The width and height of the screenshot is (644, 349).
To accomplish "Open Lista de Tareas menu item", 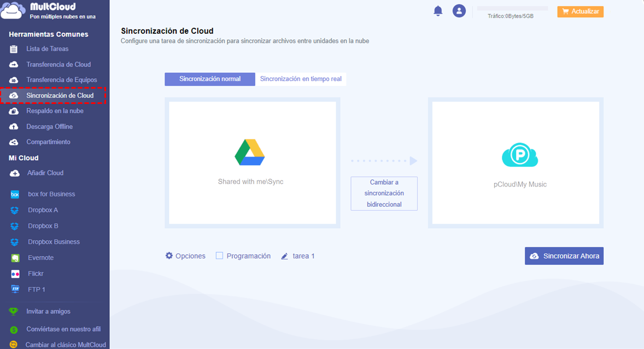I will pyautogui.click(x=47, y=49).
